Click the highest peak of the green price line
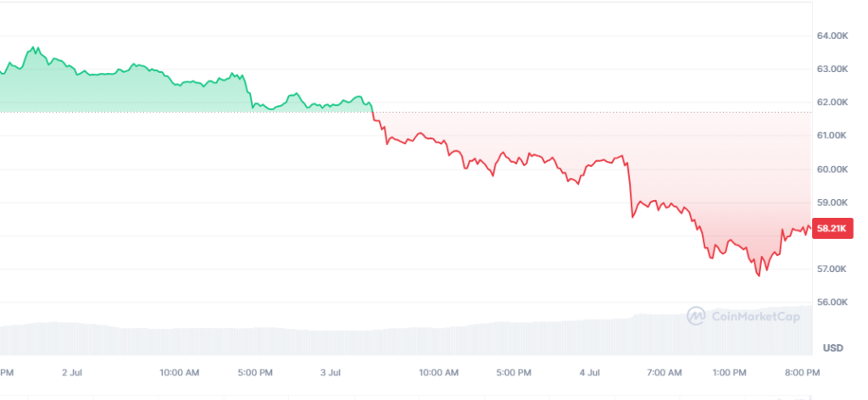 pyautogui.click(x=33, y=47)
